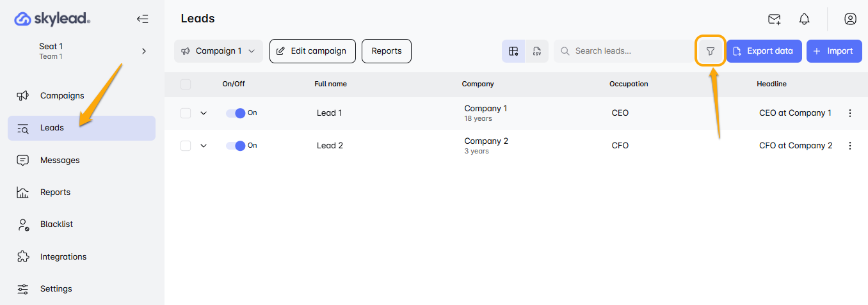Open the three-dot menu for Lead 1
The width and height of the screenshot is (868, 305).
click(x=850, y=113)
